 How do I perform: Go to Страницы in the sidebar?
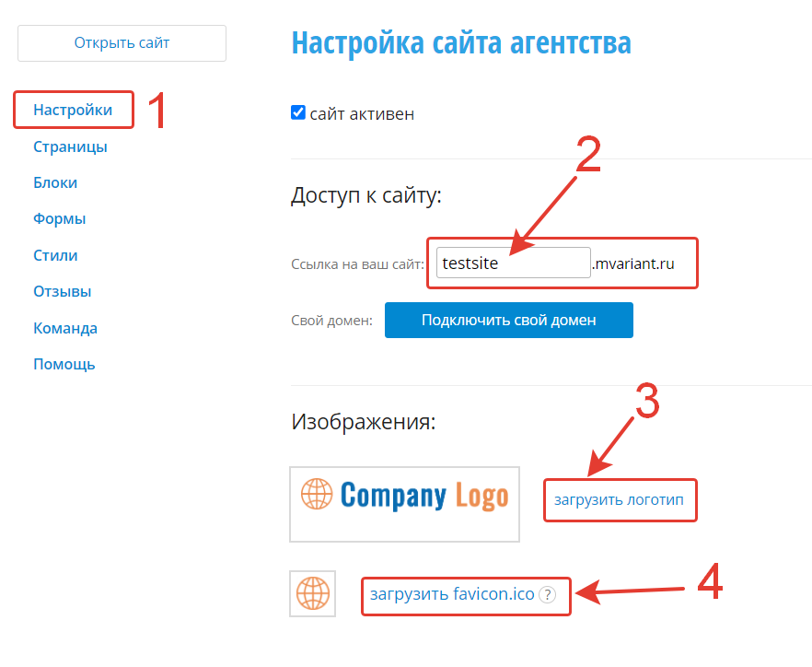tap(70, 146)
